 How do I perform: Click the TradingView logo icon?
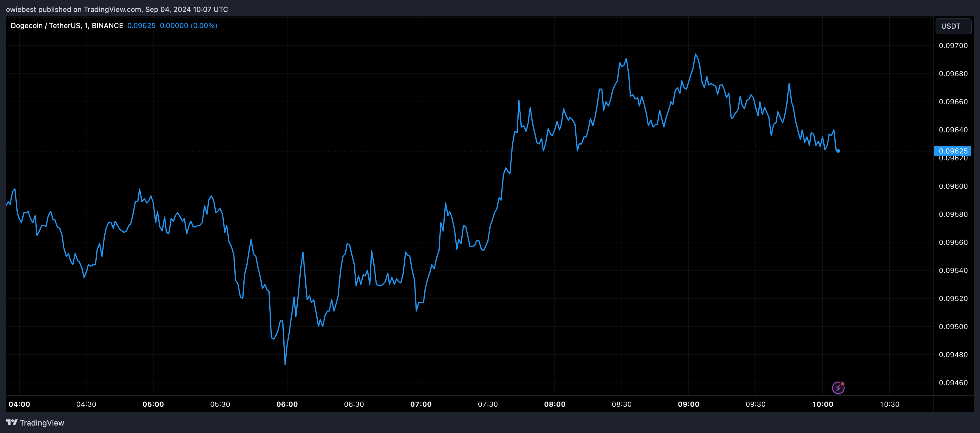(12, 422)
